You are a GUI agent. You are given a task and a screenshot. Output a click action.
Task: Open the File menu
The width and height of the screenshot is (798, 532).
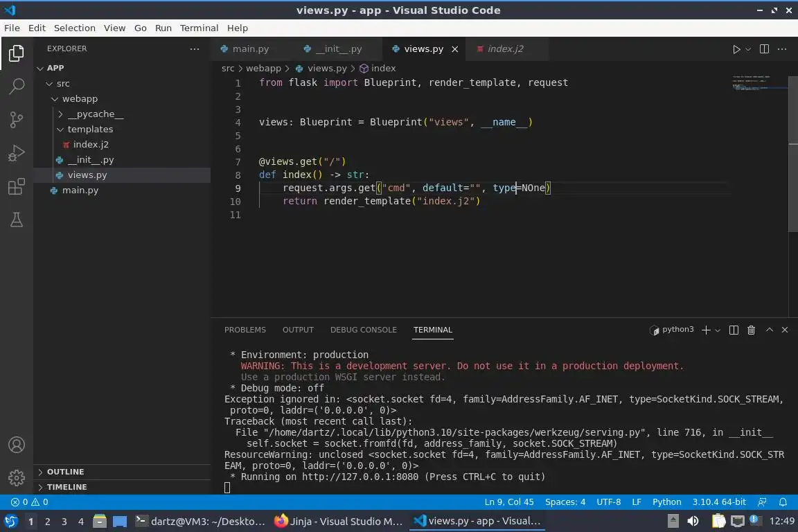[x=12, y=28]
